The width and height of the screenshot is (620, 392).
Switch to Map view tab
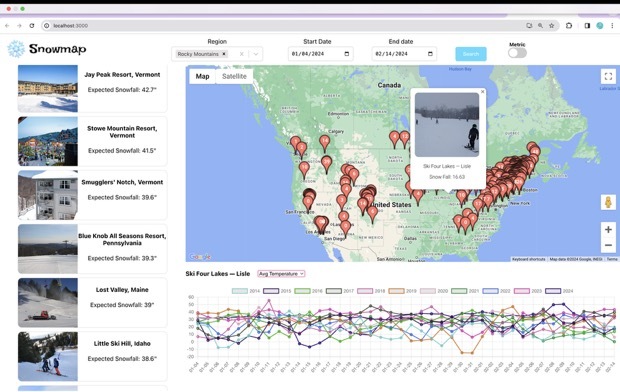[x=202, y=76]
